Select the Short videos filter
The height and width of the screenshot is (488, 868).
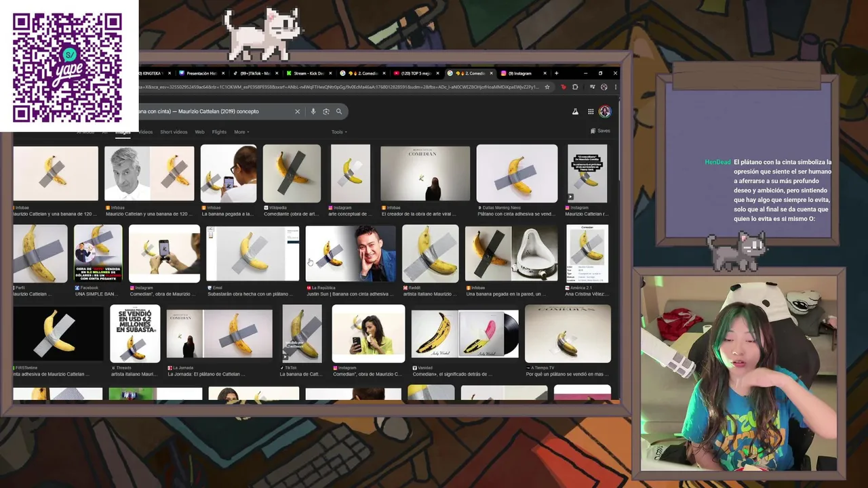pos(174,132)
